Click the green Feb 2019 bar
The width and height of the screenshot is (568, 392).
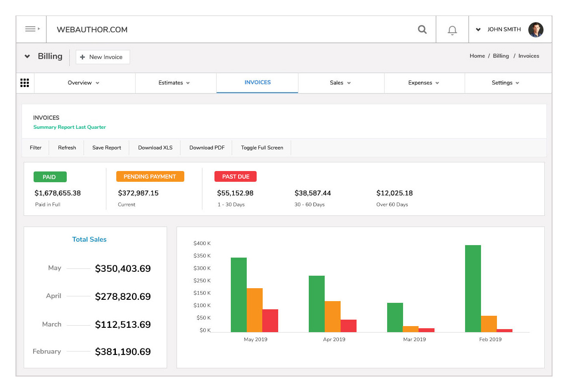(473, 289)
